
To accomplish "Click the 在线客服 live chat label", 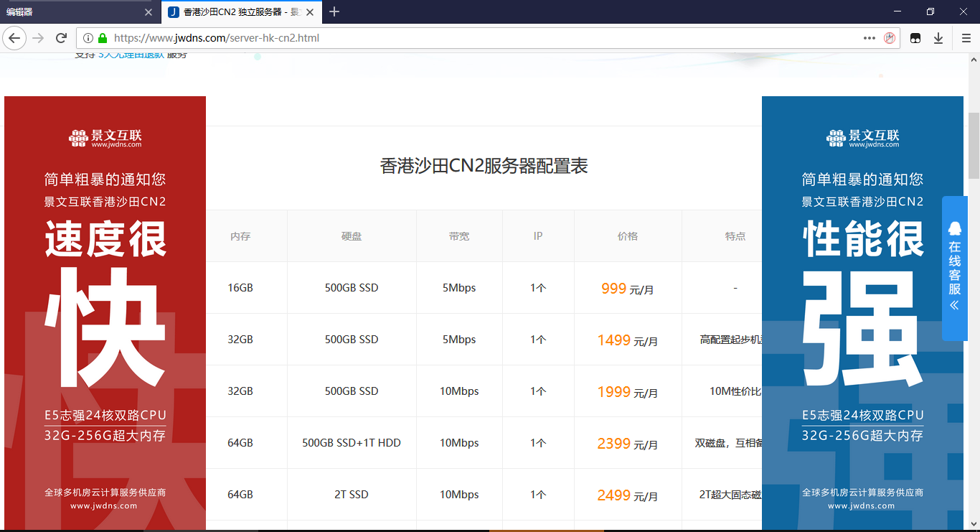I will click(954, 268).
